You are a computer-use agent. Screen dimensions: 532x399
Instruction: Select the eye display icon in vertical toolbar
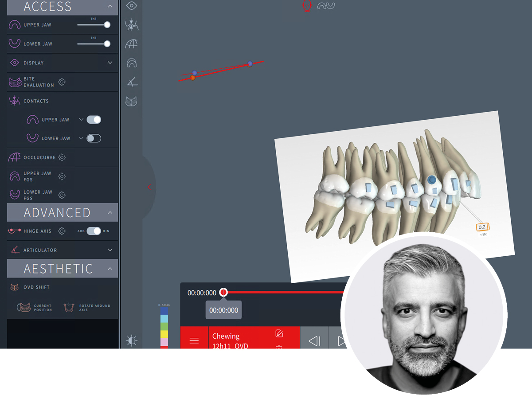[131, 6]
